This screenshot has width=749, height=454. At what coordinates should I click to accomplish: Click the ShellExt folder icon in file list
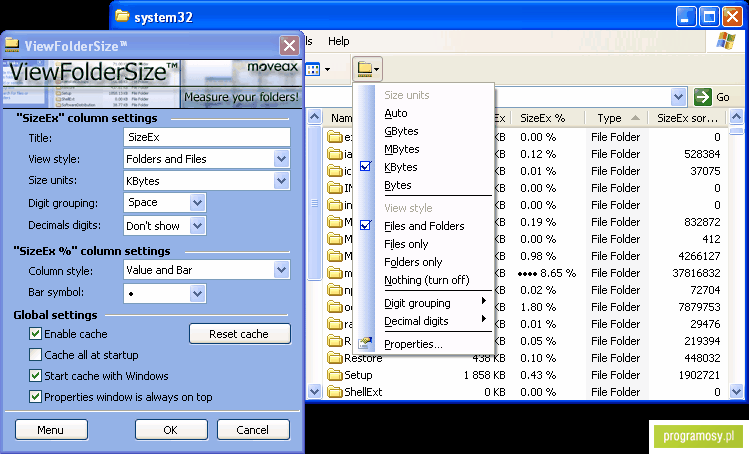(335, 392)
